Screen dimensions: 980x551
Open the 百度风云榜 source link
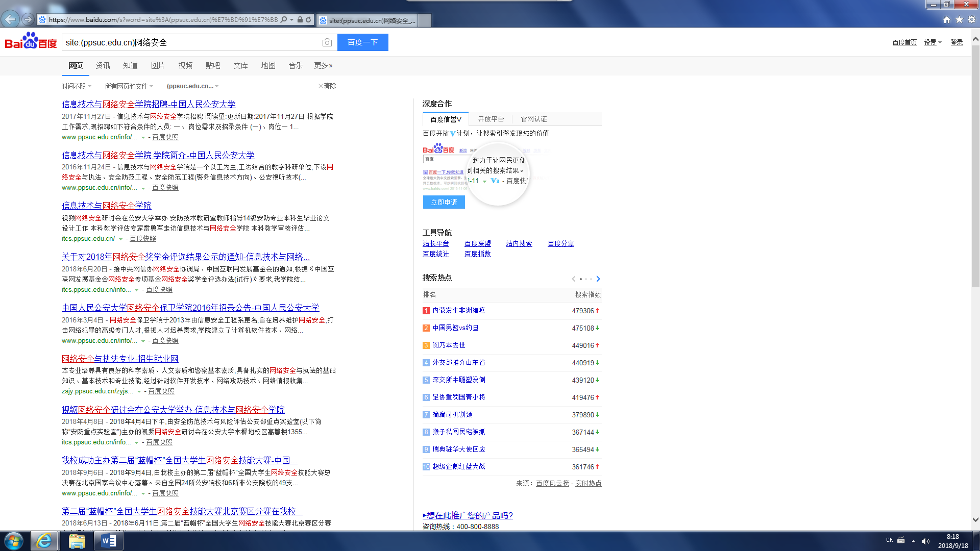552,483
